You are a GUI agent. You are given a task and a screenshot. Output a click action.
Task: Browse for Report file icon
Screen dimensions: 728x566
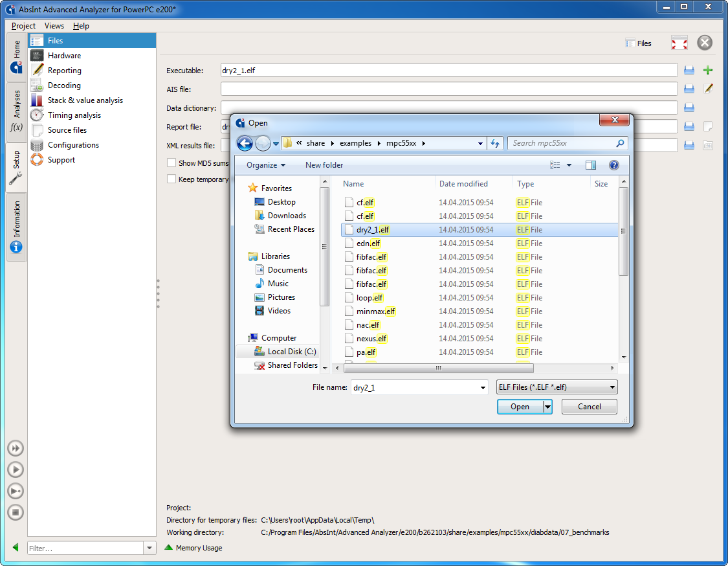coord(689,126)
